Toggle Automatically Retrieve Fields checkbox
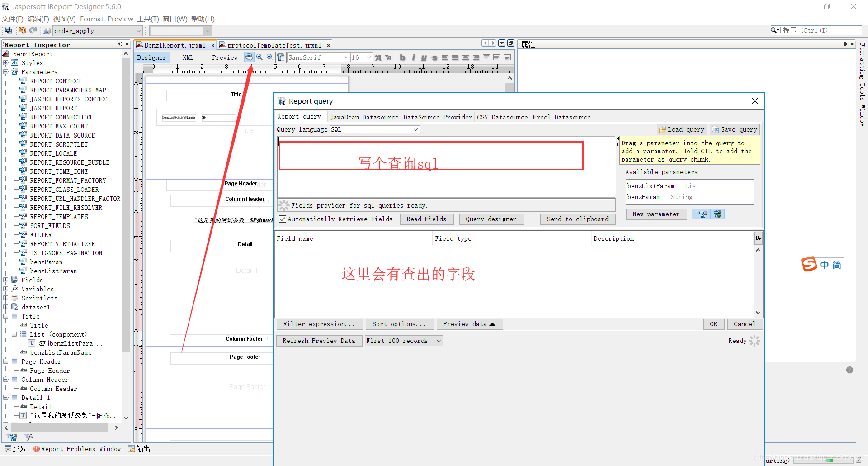Viewport: 868px width, 466px height. click(x=283, y=219)
